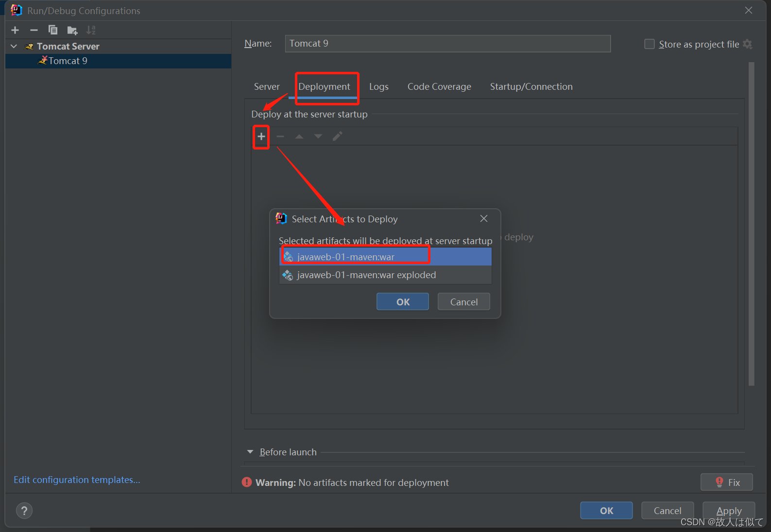Add an artifact to deploy

(261, 136)
